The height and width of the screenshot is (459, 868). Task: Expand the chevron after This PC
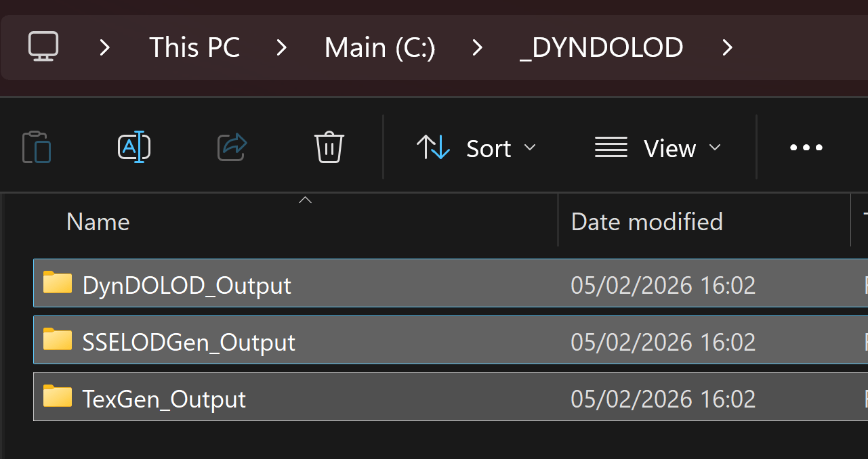click(282, 47)
